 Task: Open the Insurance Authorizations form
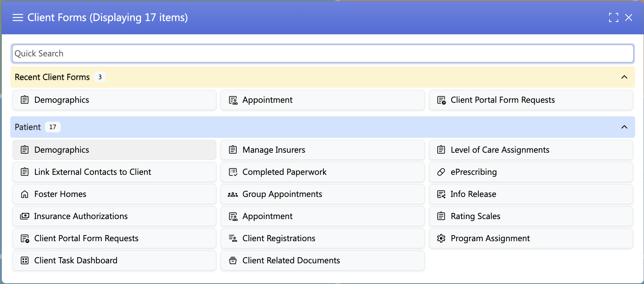pyautogui.click(x=114, y=216)
